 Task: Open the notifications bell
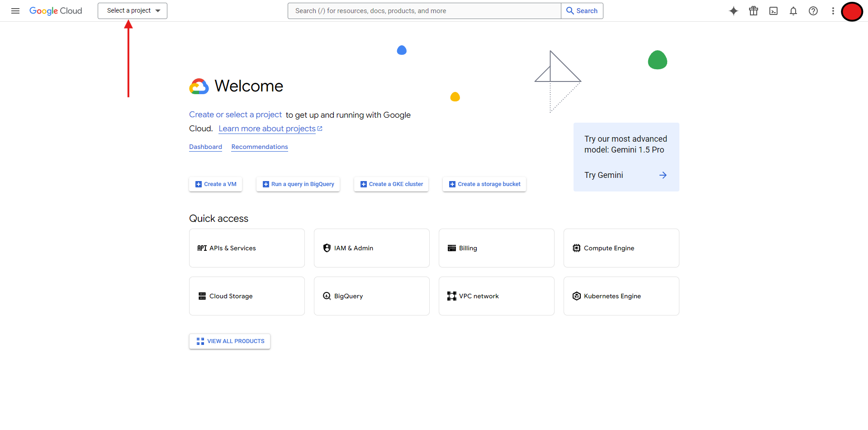coord(793,11)
